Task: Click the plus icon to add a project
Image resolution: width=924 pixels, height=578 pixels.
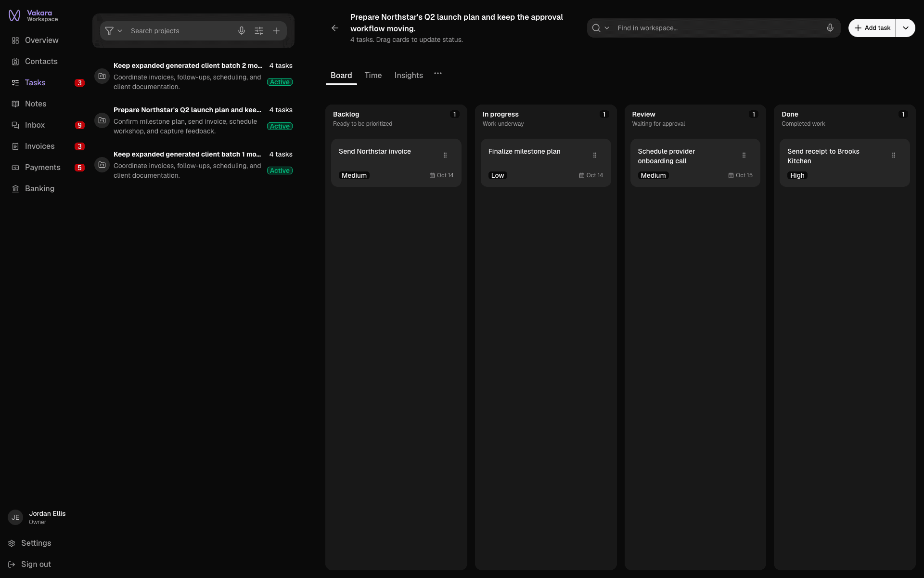Action: click(x=276, y=31)
